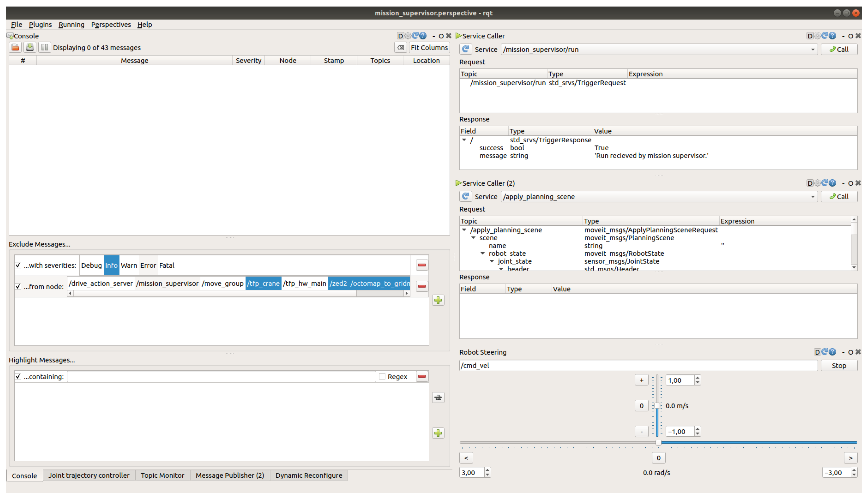Open the Console panel help icon
This screenshot has width=868, height=498.
tap(423, 36)
